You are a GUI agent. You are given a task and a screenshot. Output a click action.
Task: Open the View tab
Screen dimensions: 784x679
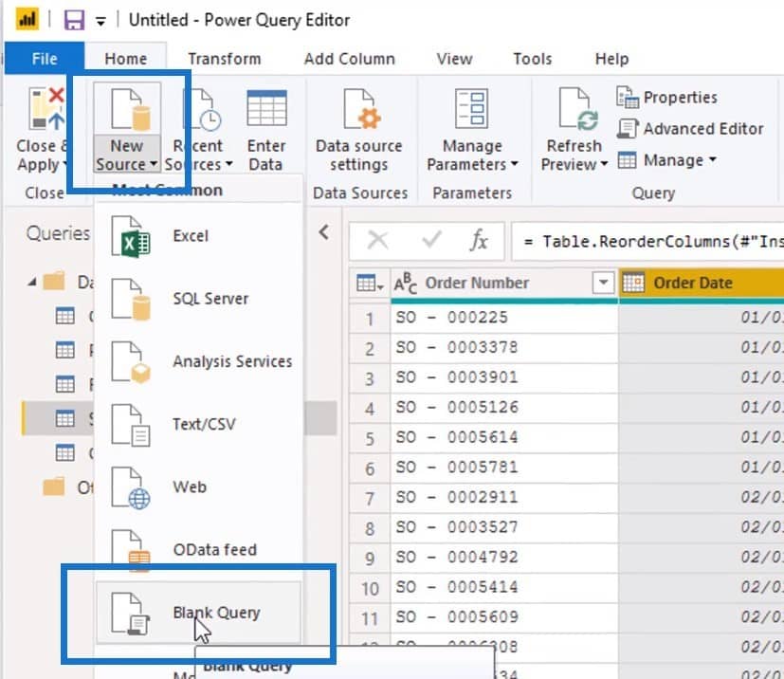[454, 59]
